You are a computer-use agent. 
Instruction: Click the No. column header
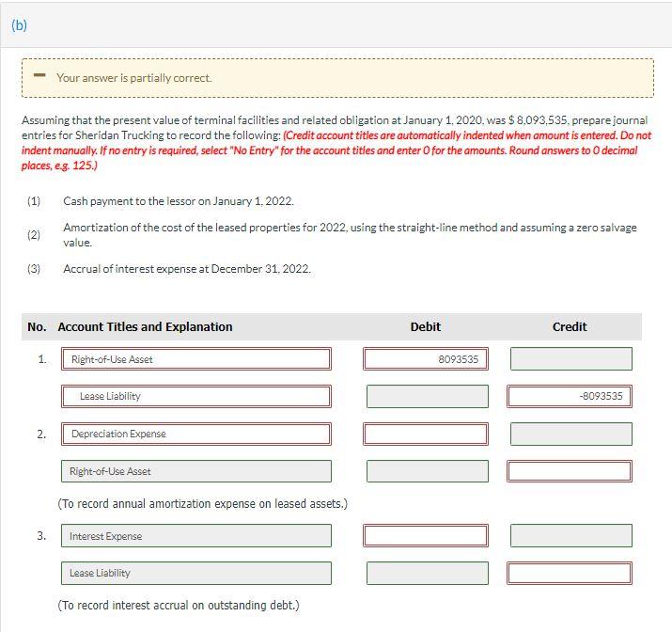coord(37,326)
